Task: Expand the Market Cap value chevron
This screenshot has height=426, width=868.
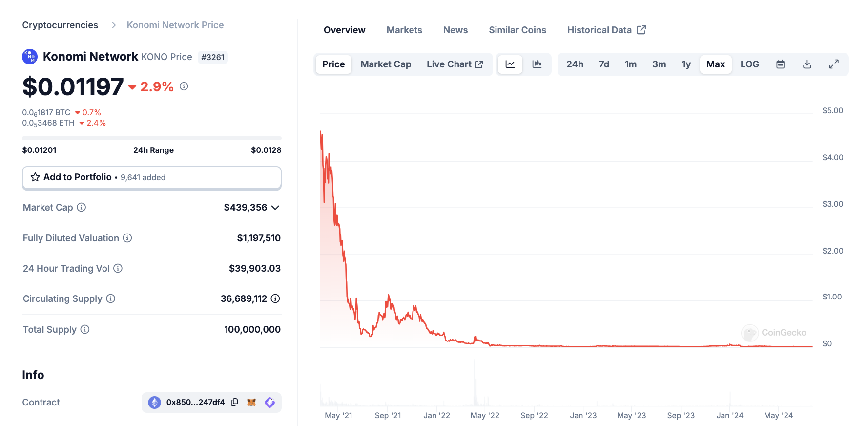Action: coord(275,208)
